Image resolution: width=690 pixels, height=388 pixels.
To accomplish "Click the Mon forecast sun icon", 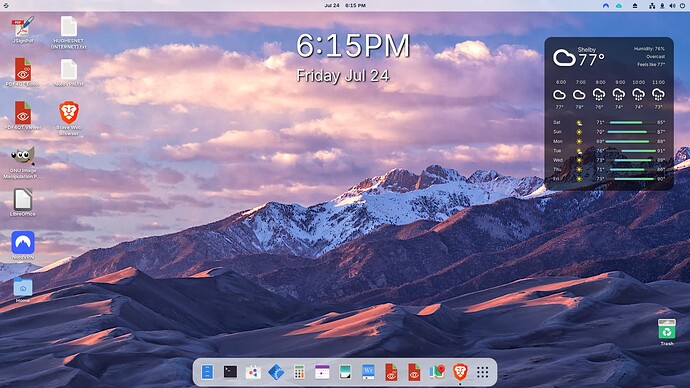I will [x=579, y=142].
